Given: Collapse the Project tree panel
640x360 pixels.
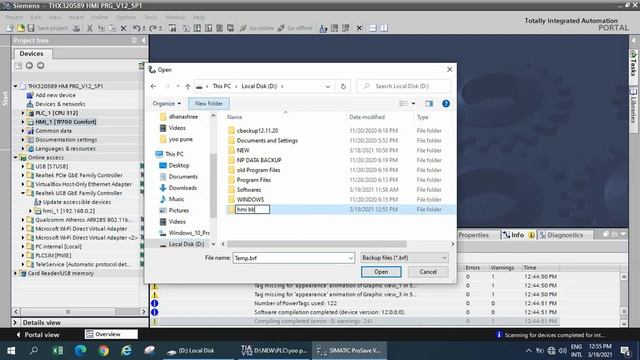Looking at the screenshot, I should coord(143,40).
